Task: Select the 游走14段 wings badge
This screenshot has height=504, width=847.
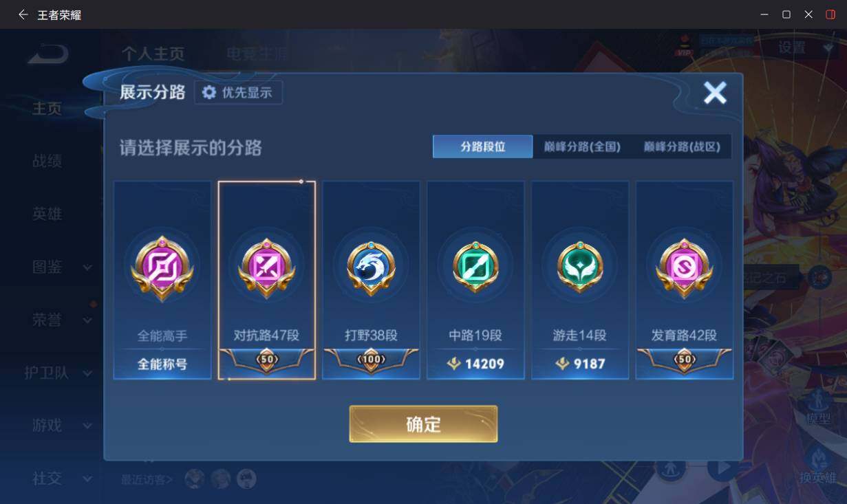Action: pyautogui.click(x=580, y=268)
